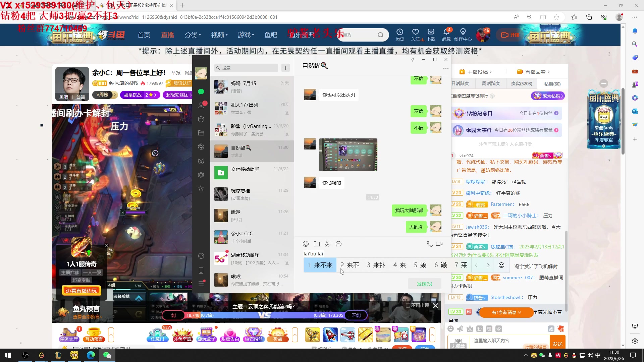Expand 主播投稿 arrow link

(x=476, y=72)
